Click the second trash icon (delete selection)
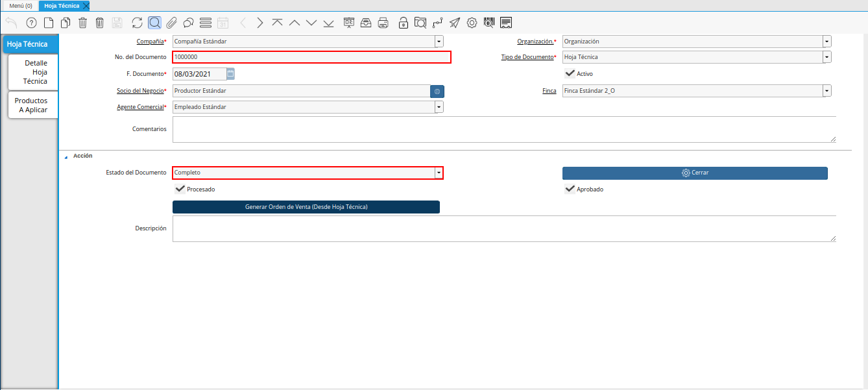 click(99, 23)
